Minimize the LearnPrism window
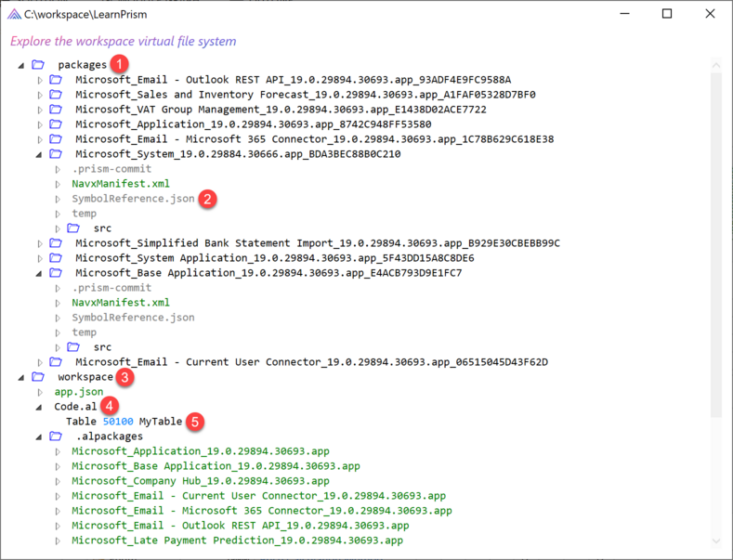733x560 pixels. tap(625, 14)
